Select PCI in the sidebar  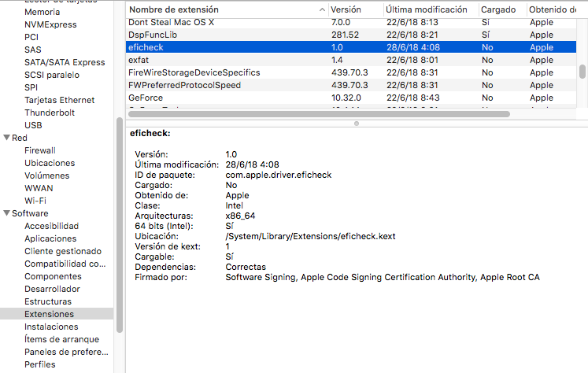click(x=31, y=37)
